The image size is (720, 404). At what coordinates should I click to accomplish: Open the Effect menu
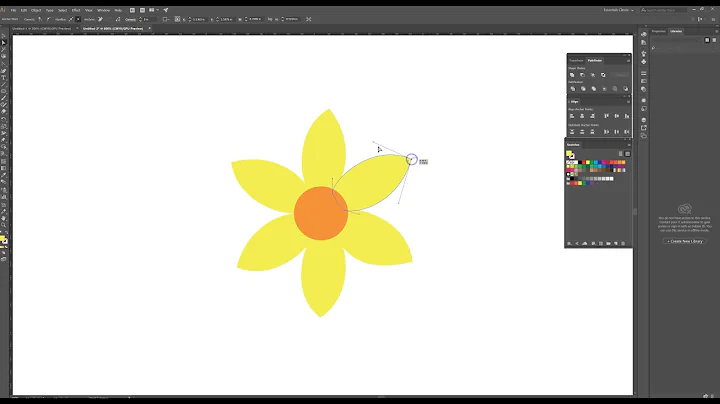(76, 10)
